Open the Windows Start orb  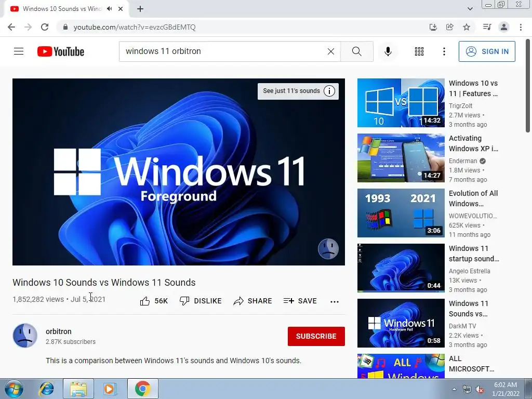[x=14, y=389]
